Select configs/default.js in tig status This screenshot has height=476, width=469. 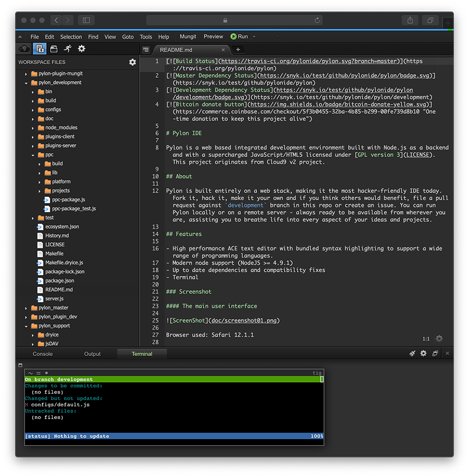click(60, 405)
